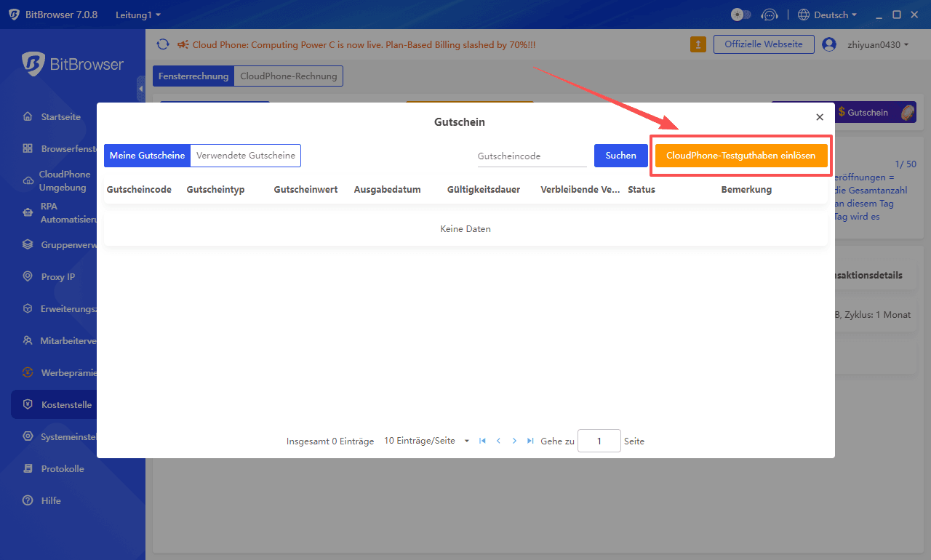Click the Gutscheincode input field
The image size is (931, 560).
(532, 156)
